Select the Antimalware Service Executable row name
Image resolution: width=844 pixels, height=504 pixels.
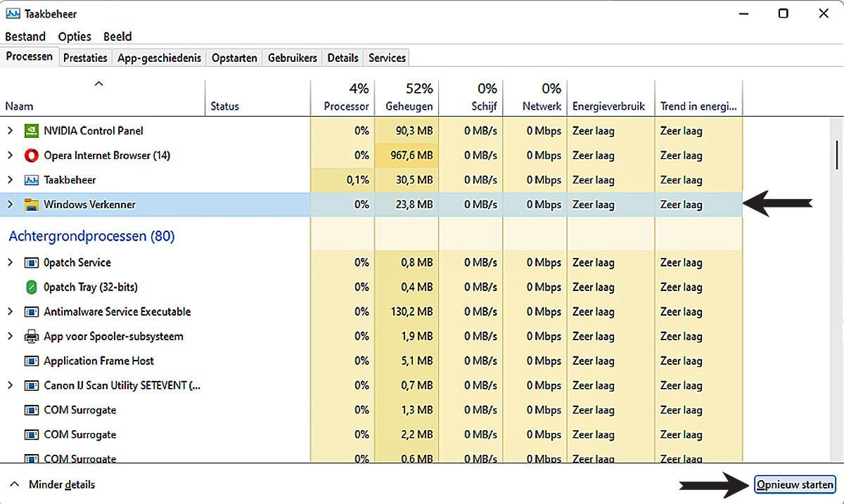117,312
